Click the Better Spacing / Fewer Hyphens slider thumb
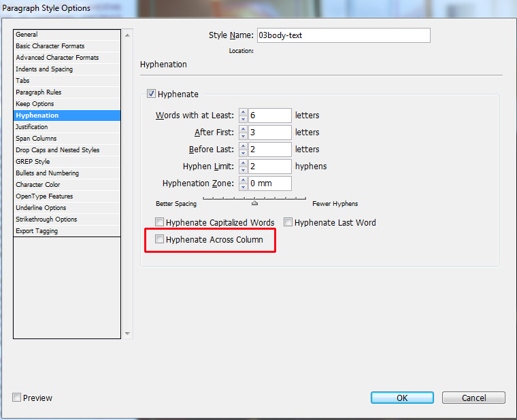Screen dimensions: 517x420 click(254, 203)
